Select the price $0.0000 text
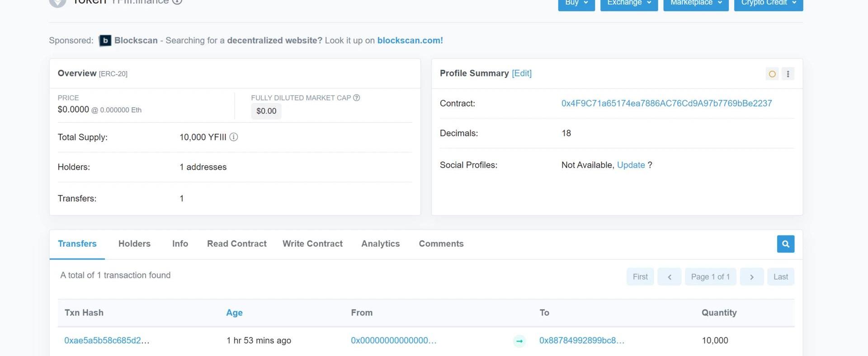 [73, 109]
